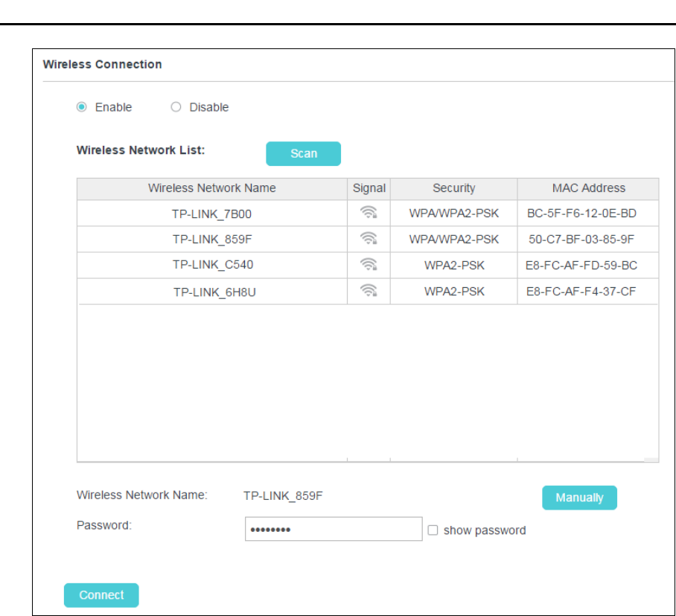Viewport: 676px width, 616px height.
Task: Click MAC address BC-5F-F6-12-0E-BD
Action: click(581, 214)
